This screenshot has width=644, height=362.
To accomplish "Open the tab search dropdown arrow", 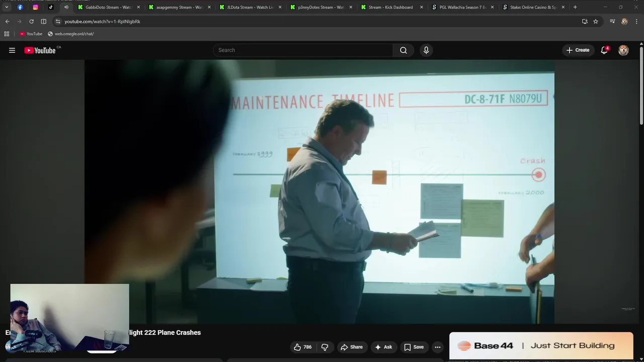I will point(7,7).
